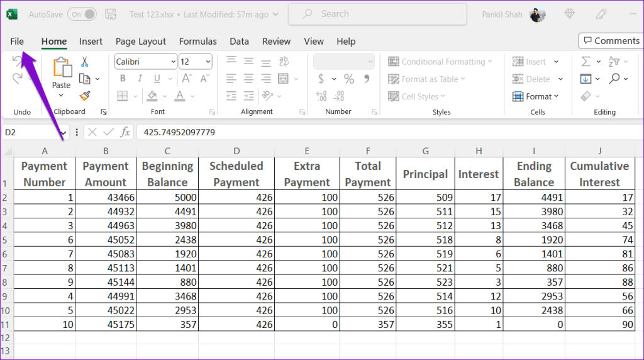Toggle Italic formatting
Screen dimensions: 644x360
coord(140,79)
